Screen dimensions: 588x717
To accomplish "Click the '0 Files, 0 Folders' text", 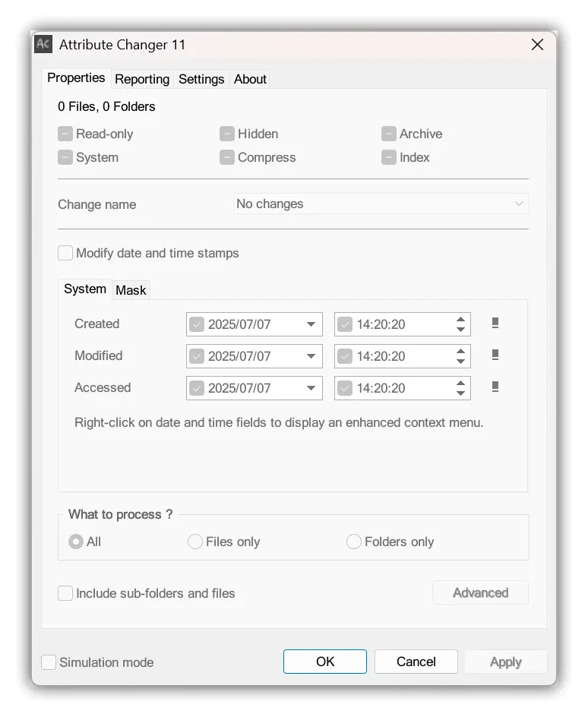I will (x=106, y=106).
